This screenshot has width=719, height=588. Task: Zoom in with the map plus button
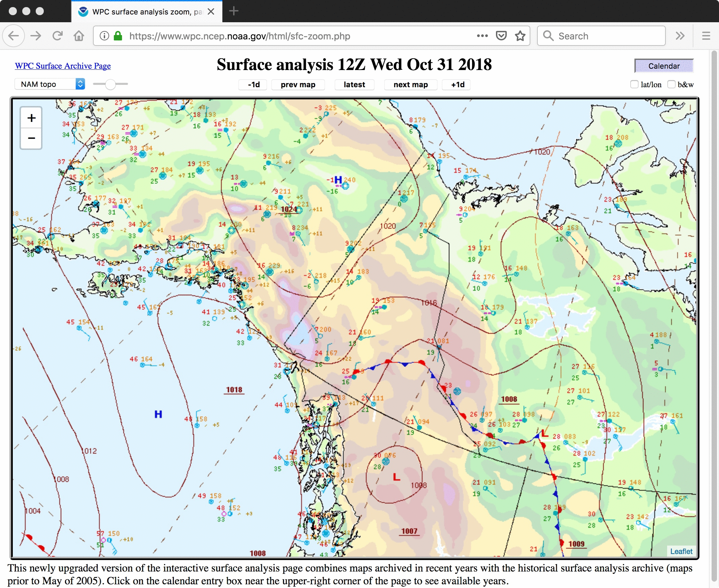pyautogui.click(x=31, y=118)
